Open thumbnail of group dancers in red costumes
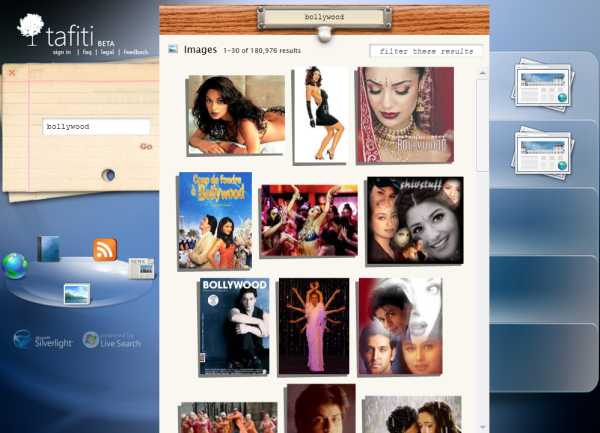 228,418
